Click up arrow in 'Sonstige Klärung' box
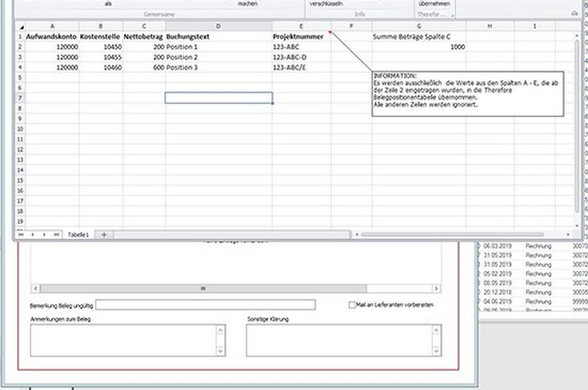The height and width of the screenshot is (390, 588). [x=437, y=330]
